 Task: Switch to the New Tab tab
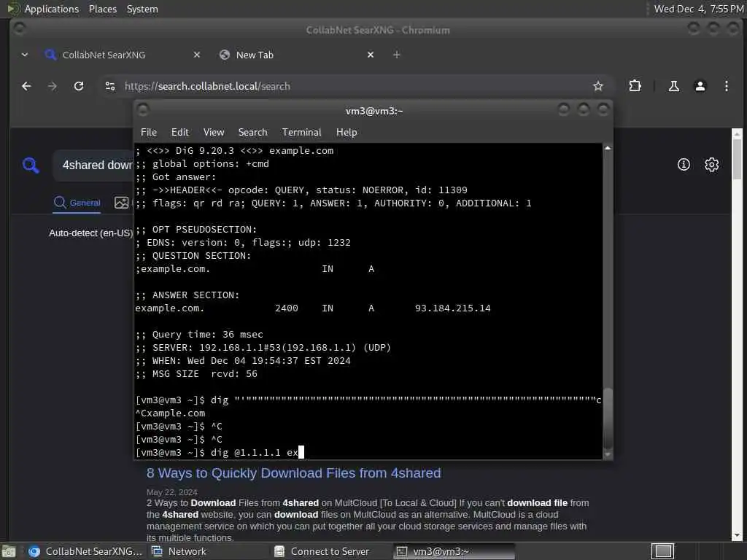pyautogui.click(x=297, y=55)
